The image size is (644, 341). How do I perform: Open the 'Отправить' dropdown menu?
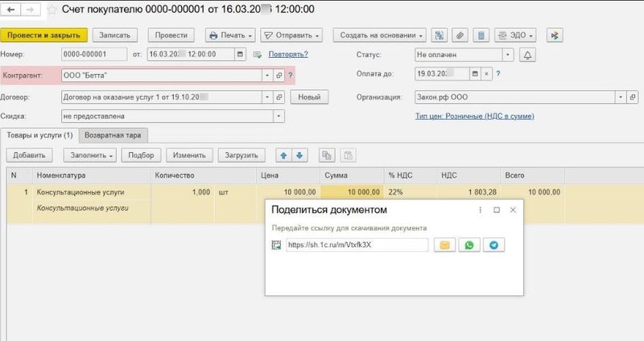point(291,35)
